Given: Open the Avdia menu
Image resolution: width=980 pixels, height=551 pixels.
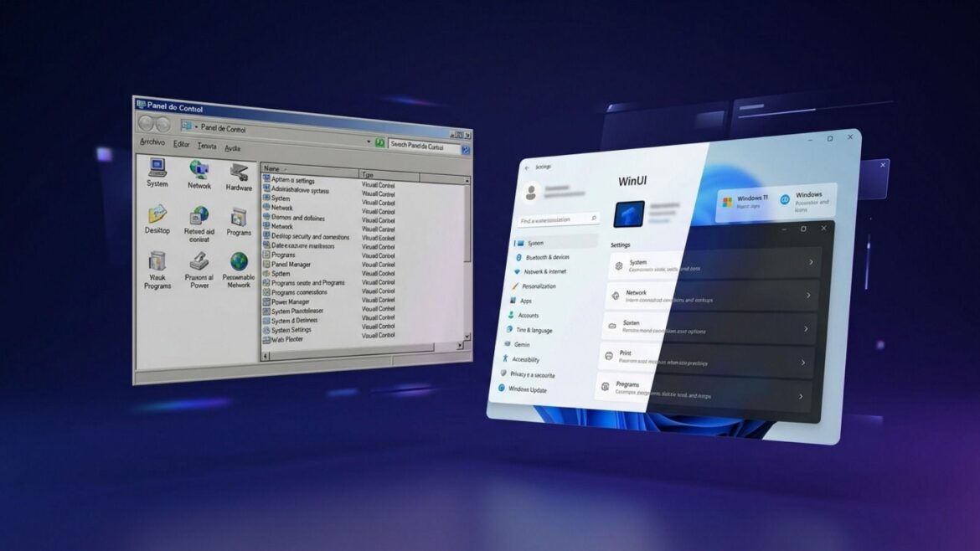Looking at the screenshot, I should pyautogui.click(x=233, y=149).
